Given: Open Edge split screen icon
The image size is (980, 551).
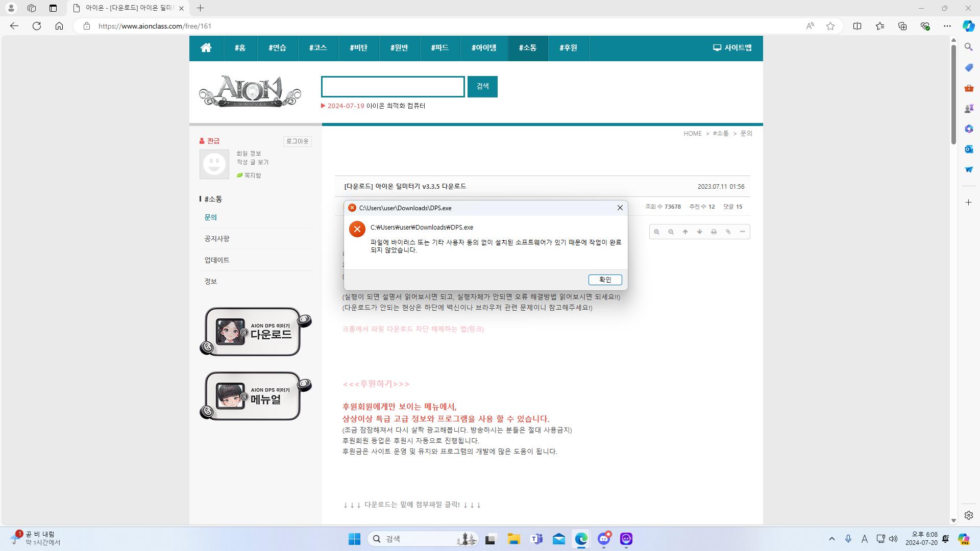Looking at the screenshot, I should click(857, 26).
